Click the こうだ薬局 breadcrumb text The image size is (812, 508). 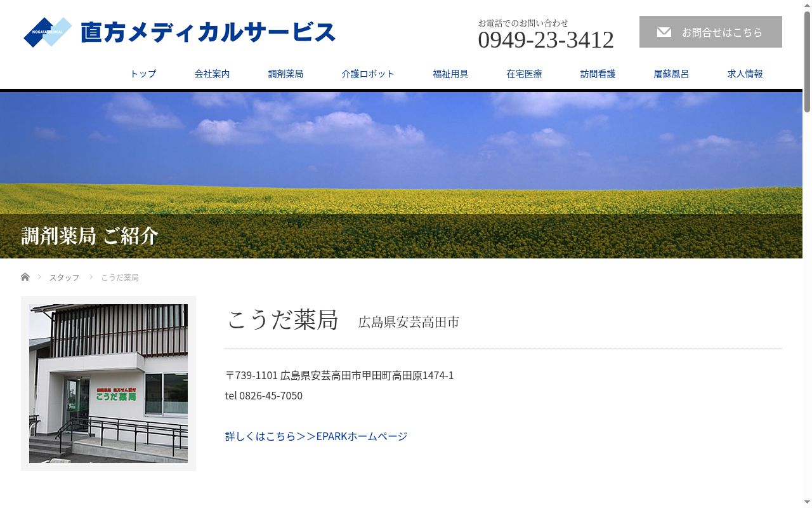[x=120, y=277]
